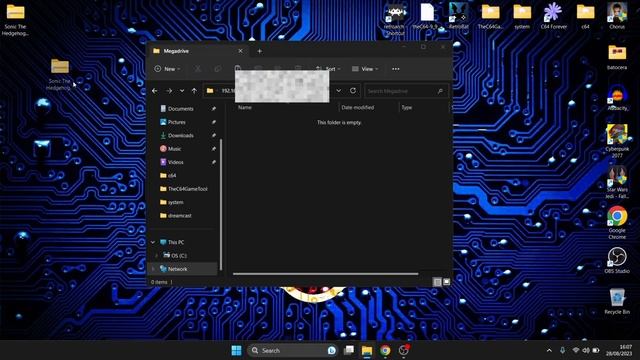Open Chrome from the taskbar

pyautogui.click(x=385, y=351)
